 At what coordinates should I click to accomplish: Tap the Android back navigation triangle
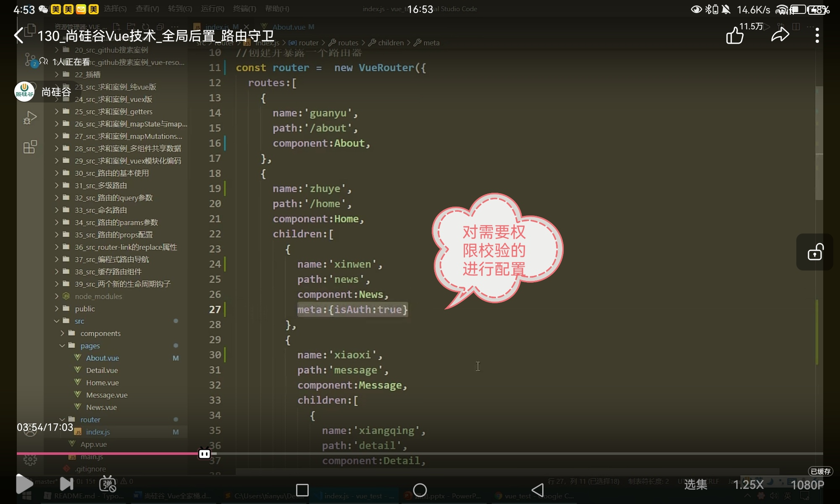click(x=538, y=490)
